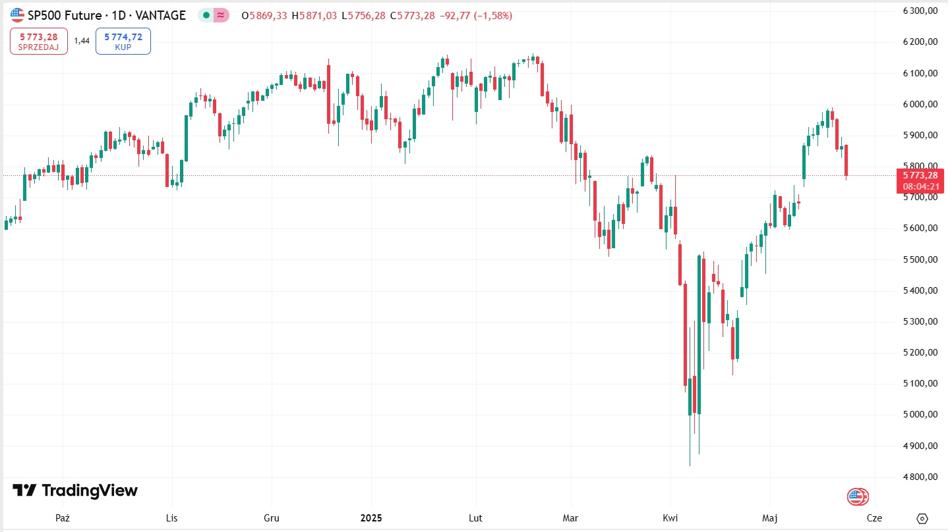Click the Kwi month label on time axis
This screenshot has height=532, width=948.
click(x=670, y=518)
